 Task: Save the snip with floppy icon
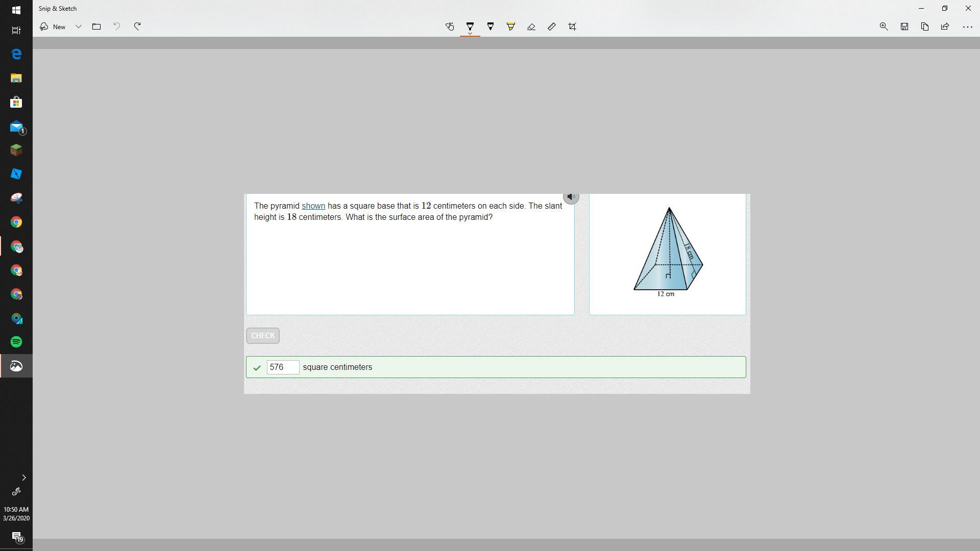pos(904,27)
